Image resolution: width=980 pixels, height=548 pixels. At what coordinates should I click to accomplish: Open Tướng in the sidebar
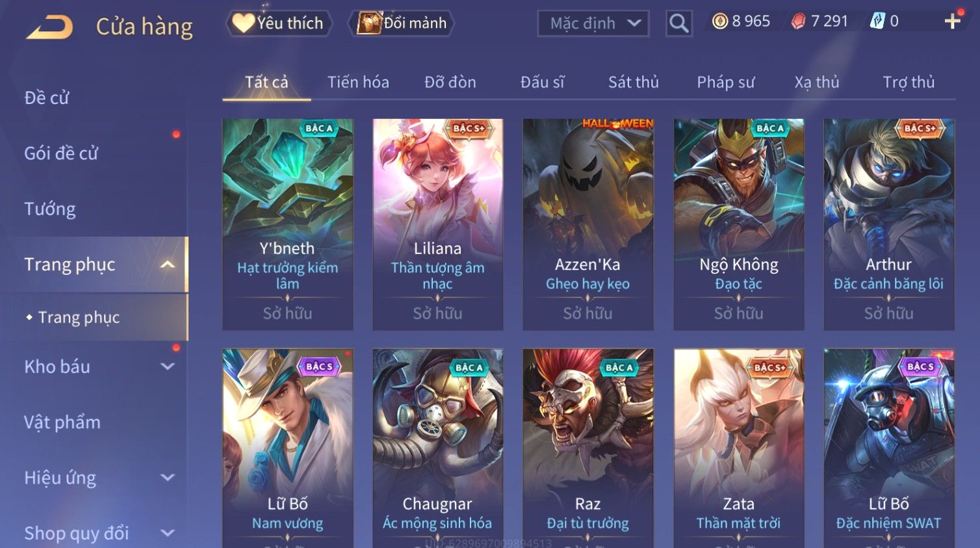(x=50, y=209)
